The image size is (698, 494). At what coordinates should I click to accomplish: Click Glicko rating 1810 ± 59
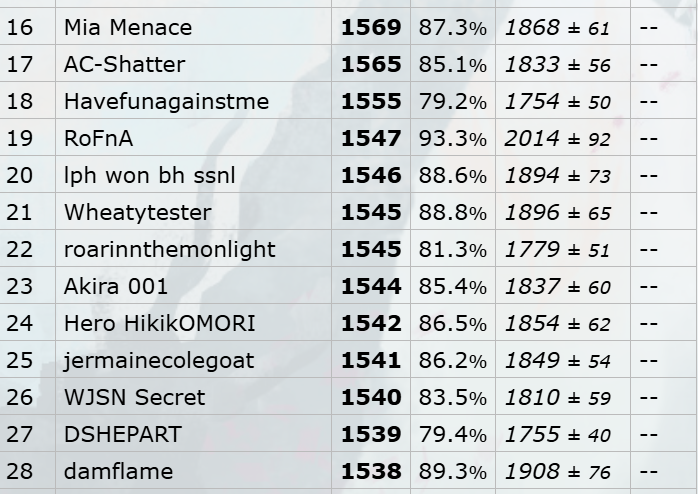click(x=557, y=397)
